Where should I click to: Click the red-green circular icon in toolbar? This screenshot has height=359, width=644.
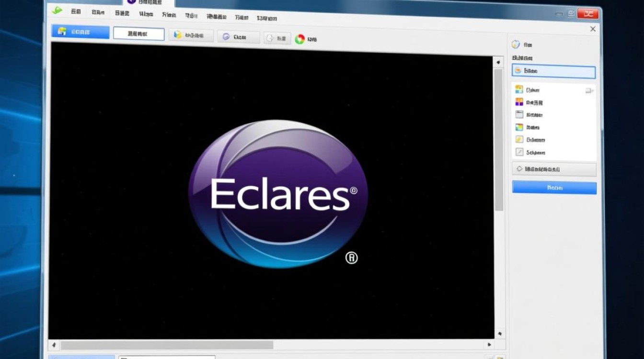[300, 39]
